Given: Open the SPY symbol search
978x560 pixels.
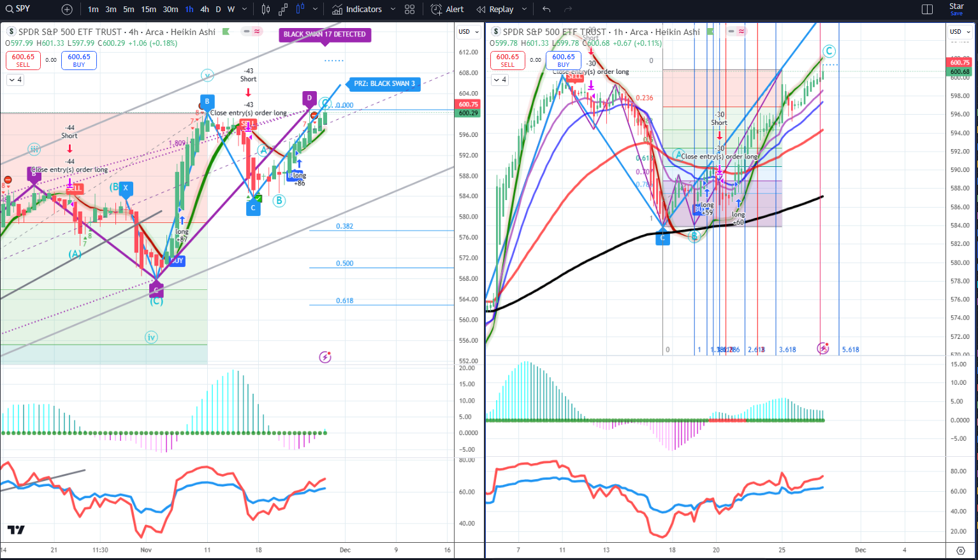Looking at the screenshot, I should tap(19, 9).
